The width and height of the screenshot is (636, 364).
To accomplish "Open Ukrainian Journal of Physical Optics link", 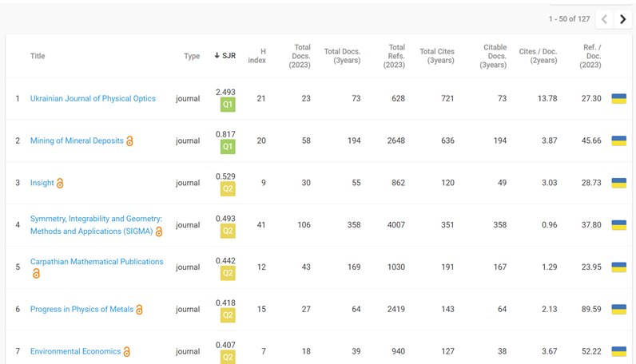I will pos(93,98).
